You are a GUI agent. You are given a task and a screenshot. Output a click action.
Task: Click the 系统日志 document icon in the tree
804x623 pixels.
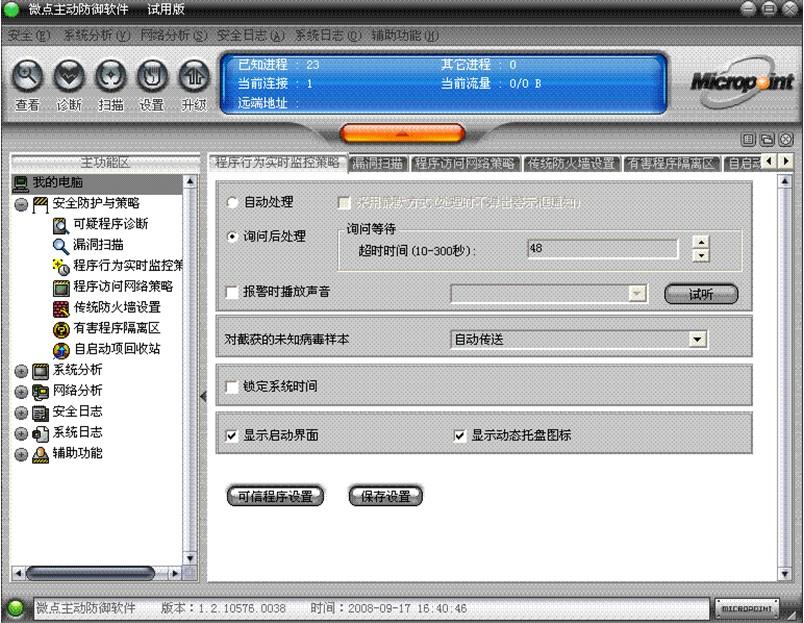(x=41, y=434)
